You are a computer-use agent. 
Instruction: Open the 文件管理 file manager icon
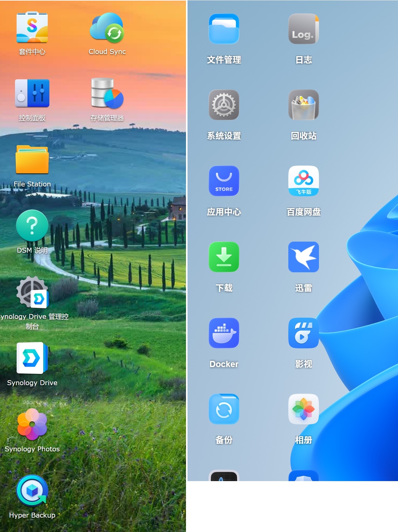tap(224, 29)
